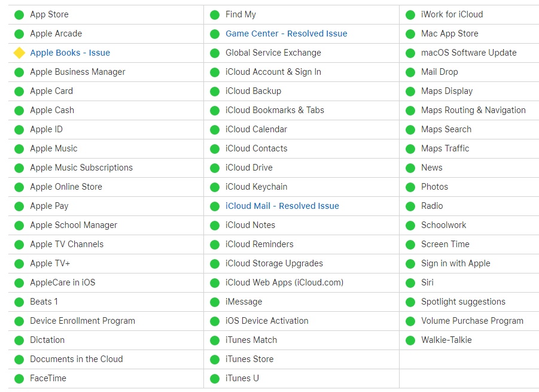Select the iCloud Web Apps (iCloud.com) text
The height and width of the screenshot is (392, 539).
coord(285,282)
